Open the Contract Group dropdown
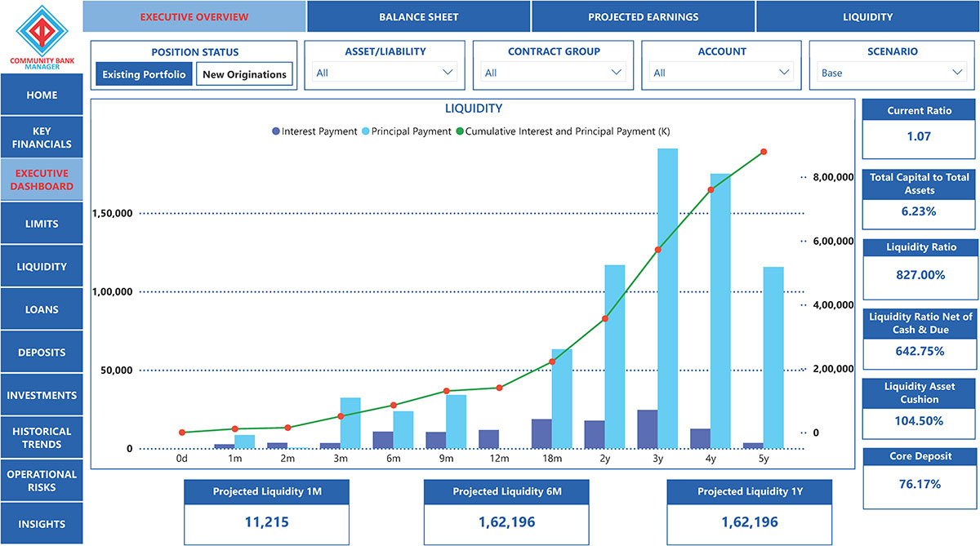This screenshot has height=546, width=980. pyautogui.click(x=553, y=73)
